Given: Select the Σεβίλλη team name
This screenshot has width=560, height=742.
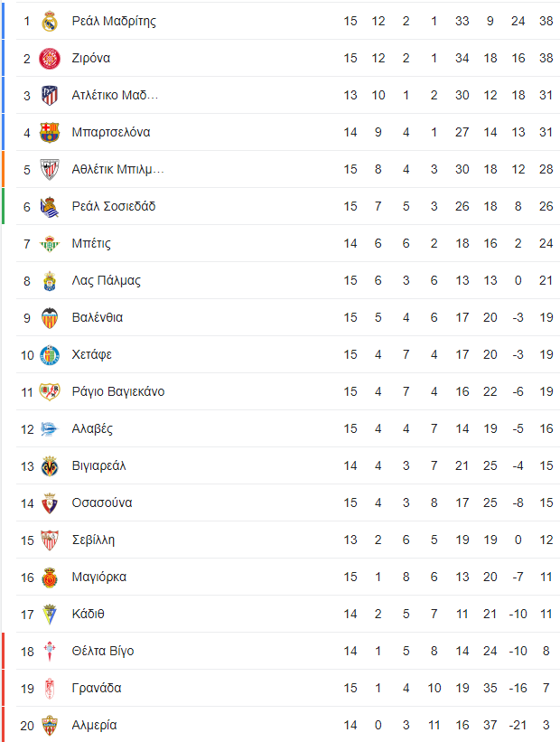Looking at the screenshot, I should pos(93,540).
